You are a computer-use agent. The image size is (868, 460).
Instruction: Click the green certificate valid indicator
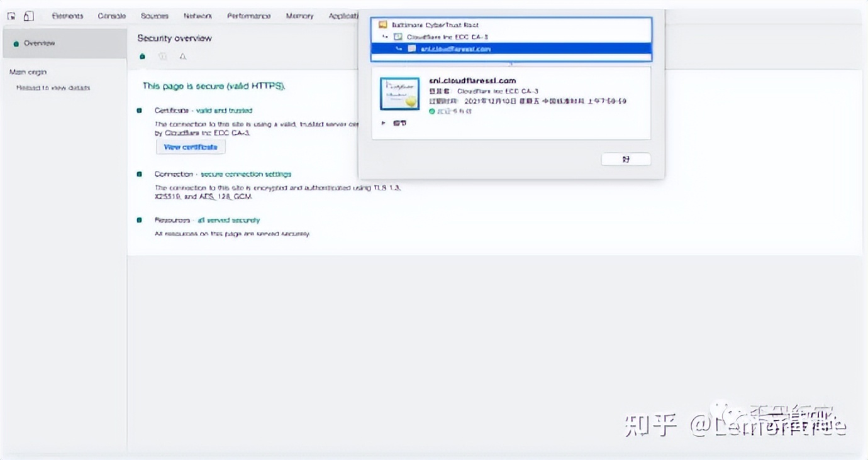tap(432, 111)
